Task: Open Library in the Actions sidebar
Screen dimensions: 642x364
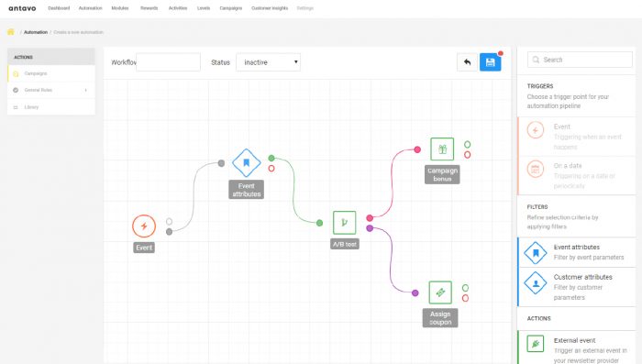Action: pos(51,107)
